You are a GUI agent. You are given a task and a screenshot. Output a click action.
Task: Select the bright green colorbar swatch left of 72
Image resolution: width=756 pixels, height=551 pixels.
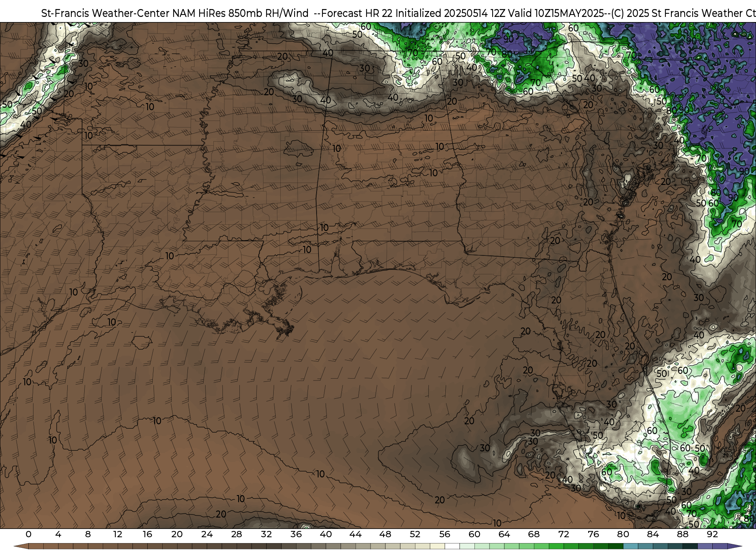(x=556, y=546)
